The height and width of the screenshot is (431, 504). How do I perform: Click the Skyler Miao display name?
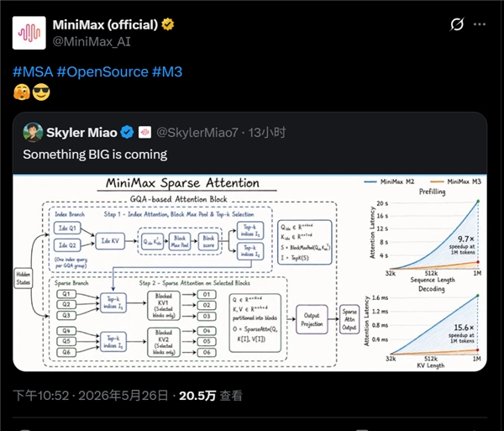(x=81, y=133)
